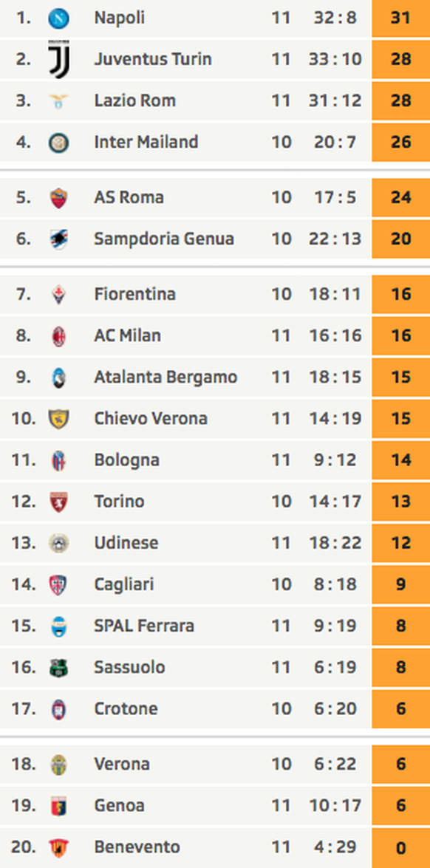The width and height of the screenshot is (430, 868).
Task: Click Crotone's 6:20 goal difference
Action: click(335, 709)
